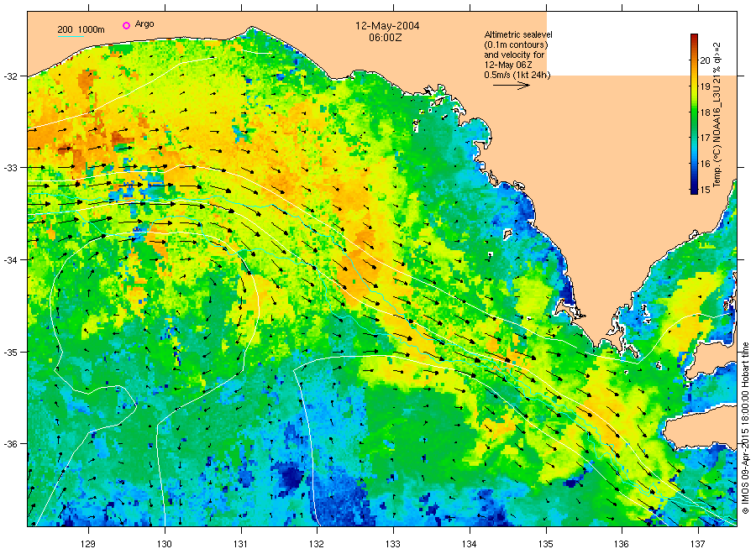Click the date '12-May-2004' title

pos(387,26)
